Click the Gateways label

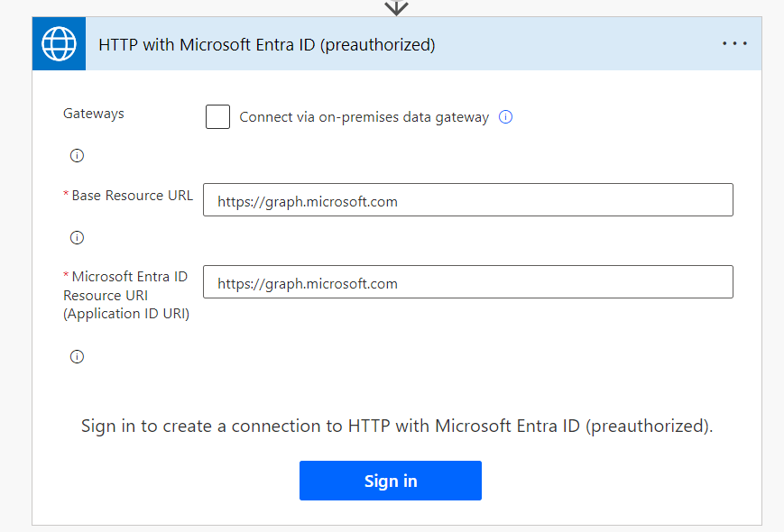(x=94, y=114)
